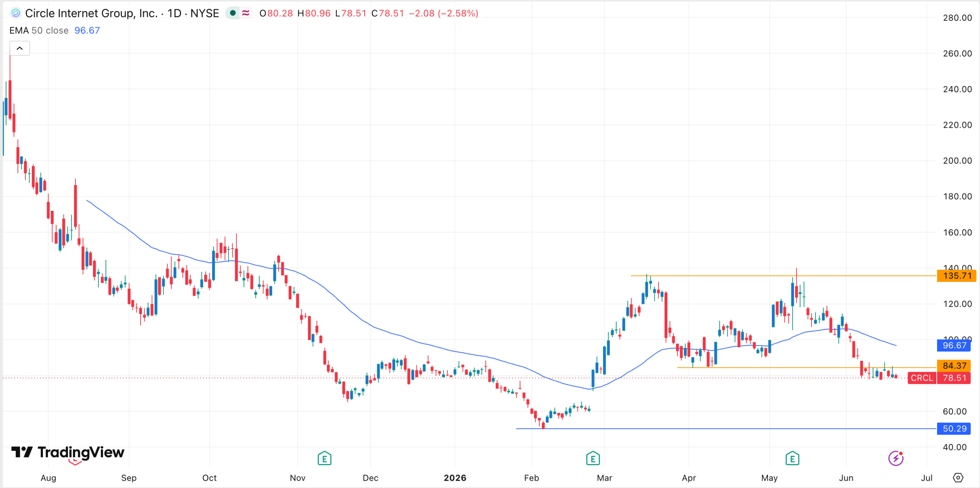Click the Circle Internet Group logo icon

click(16, 13)
